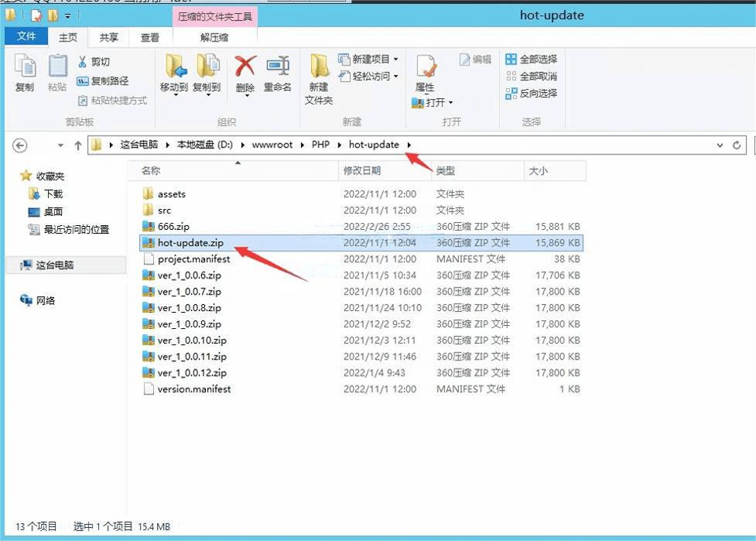This screenshot has height=541, width=756.
Task: Switch to the Share (共享) tab
Action: click(109, 37)
